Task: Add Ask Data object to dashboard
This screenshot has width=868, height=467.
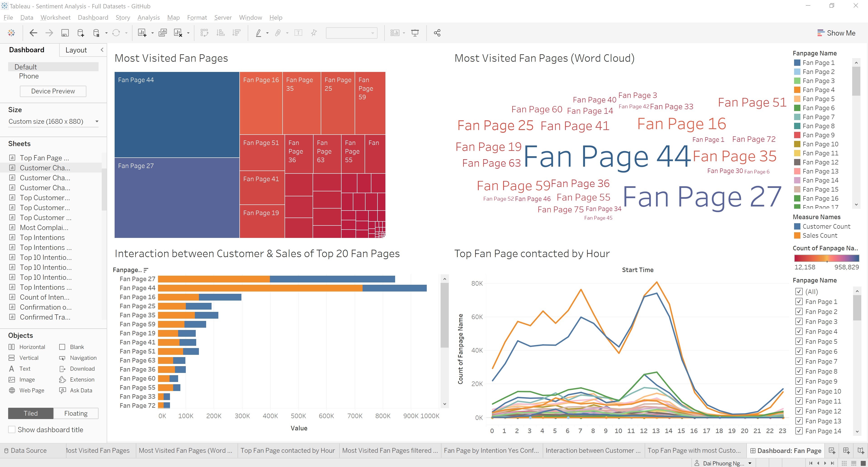Action: pyautogui.click(x=75, y=390)
